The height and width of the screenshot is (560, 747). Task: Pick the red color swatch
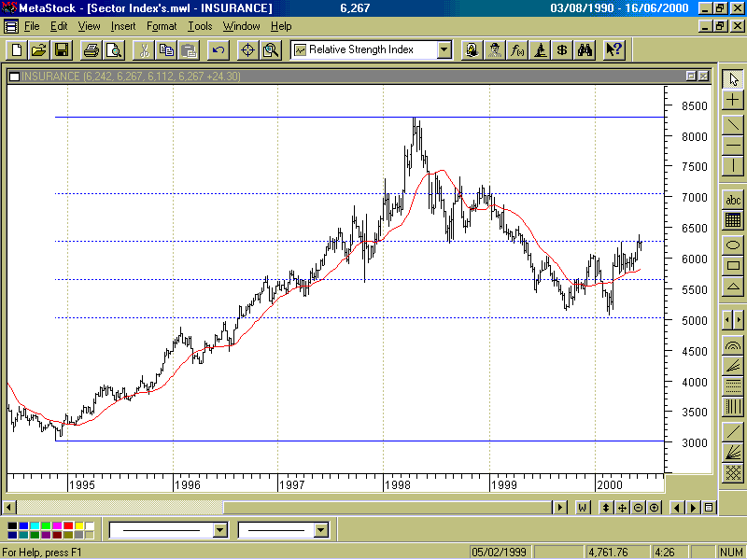(x=68, y=525)
